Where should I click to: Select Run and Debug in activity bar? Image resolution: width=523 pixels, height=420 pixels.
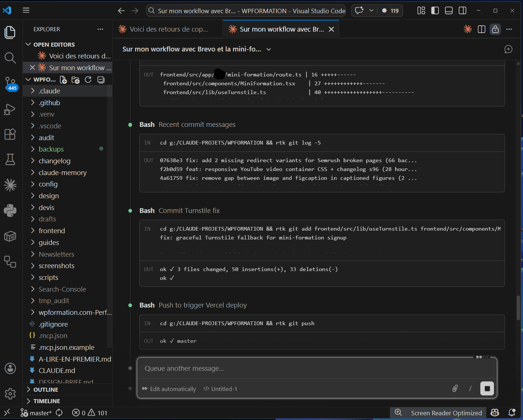point(10,109)
